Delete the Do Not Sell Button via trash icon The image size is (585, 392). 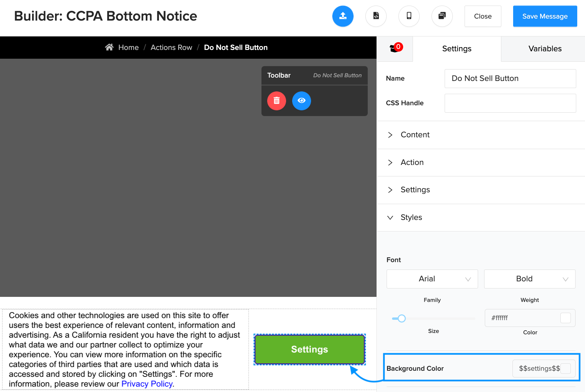tap(276, 101)
